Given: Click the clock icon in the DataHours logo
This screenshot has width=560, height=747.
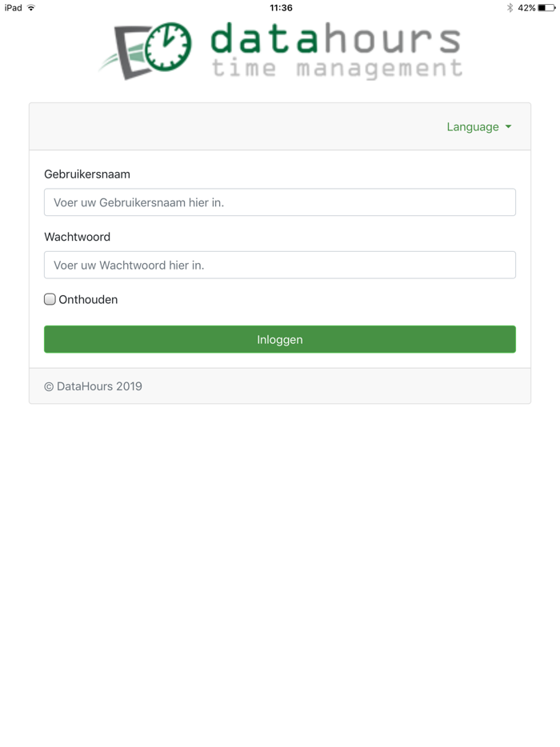Looking at the screenshot, I should (x=170, y=46).
